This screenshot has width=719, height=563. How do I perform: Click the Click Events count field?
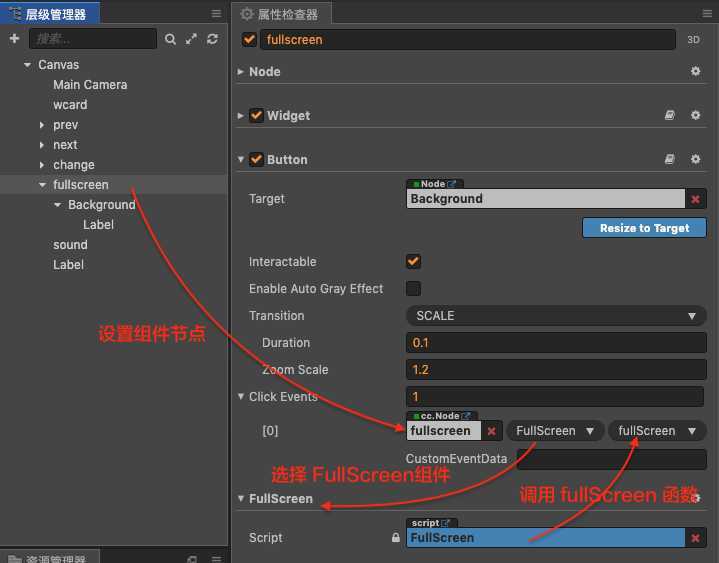pos(555,397)
